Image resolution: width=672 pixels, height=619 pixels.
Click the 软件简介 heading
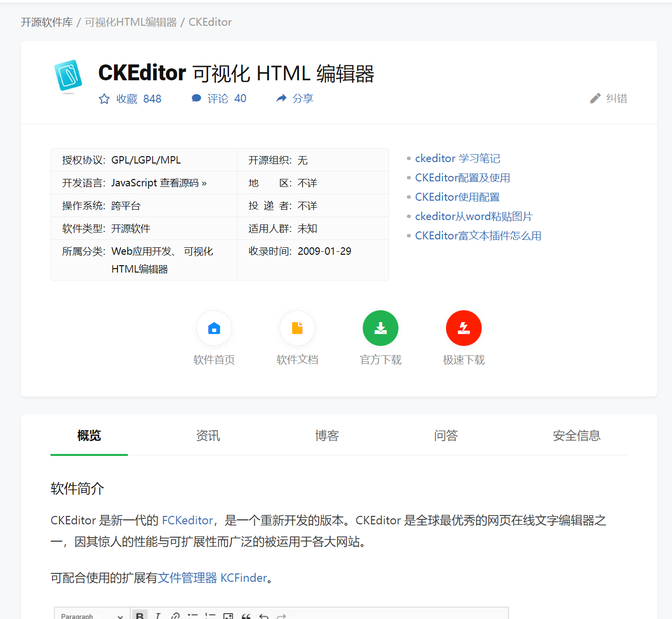pyautogui.click(x=77, y=489)
